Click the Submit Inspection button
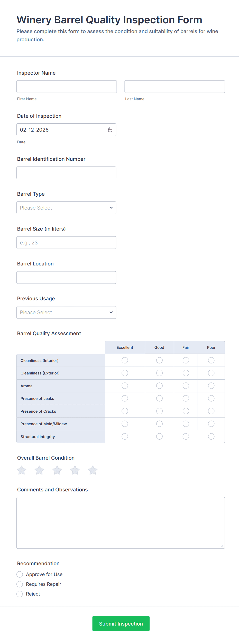This screenshot has height=644, width=239. [x=121, y=623]
